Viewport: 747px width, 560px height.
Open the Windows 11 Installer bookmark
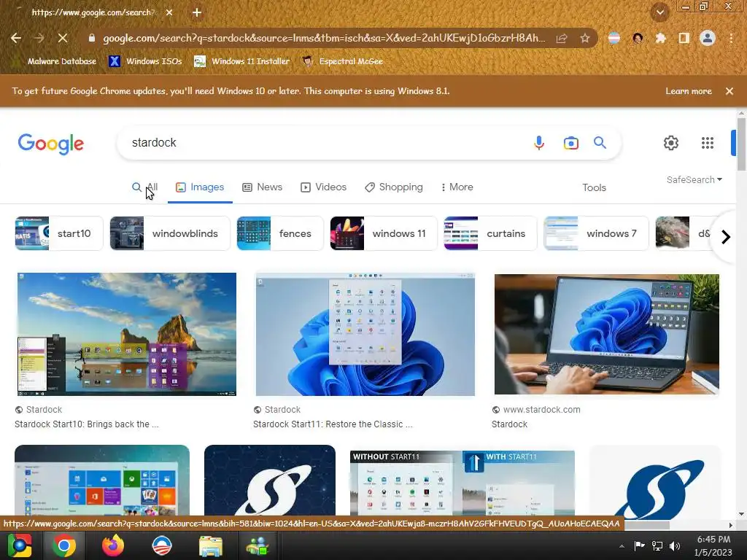tap(242, 61)
